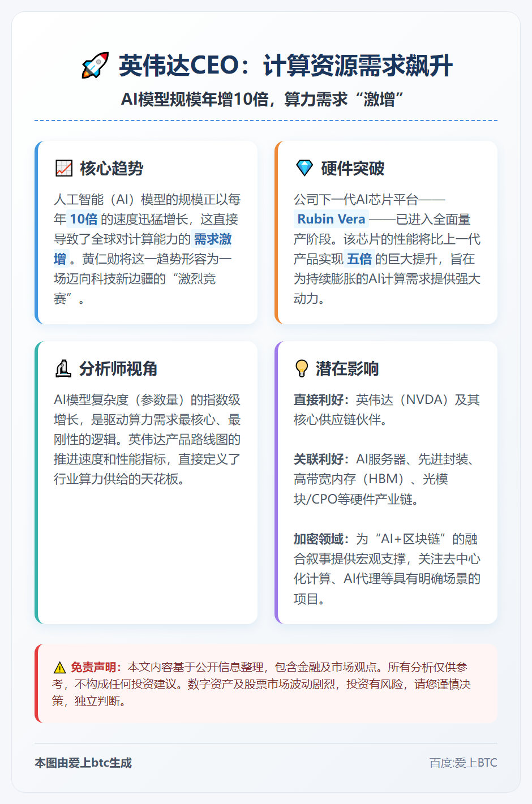Click the text 英伟达（NVDA）及其
Viewport: 532px width, 804px height.
tap(418, 400)
